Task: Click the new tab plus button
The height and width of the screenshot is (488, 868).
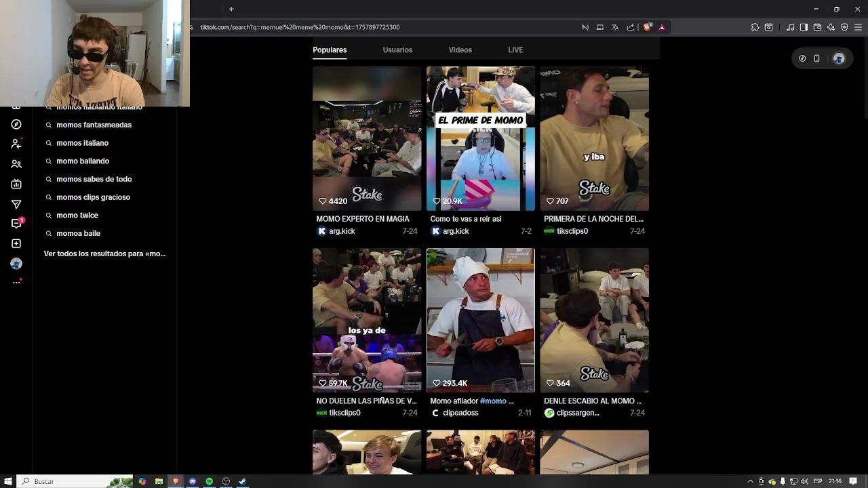Action: pos(231,9)
